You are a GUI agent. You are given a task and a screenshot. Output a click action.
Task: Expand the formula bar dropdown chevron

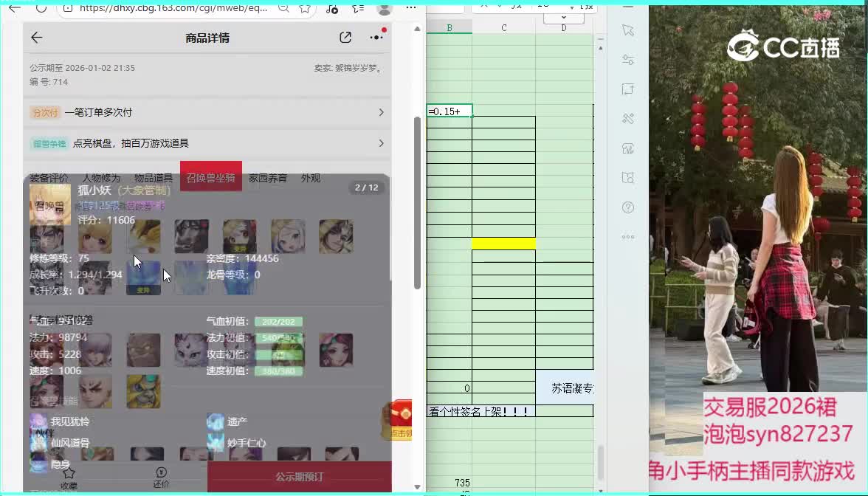click(564, 17)
